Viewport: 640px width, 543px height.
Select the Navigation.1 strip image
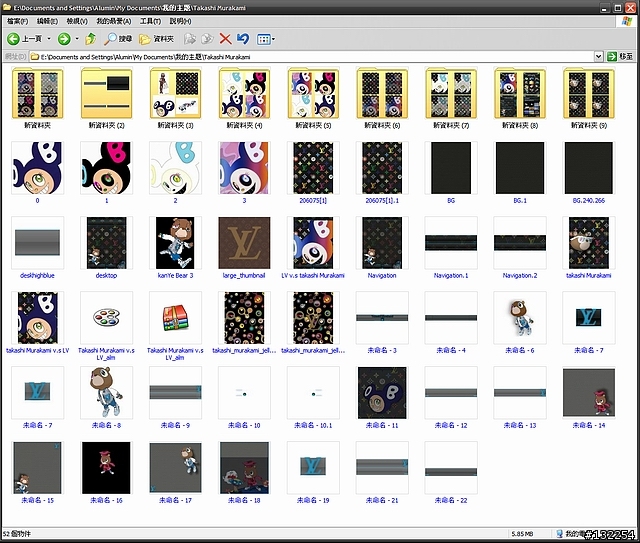451,243
